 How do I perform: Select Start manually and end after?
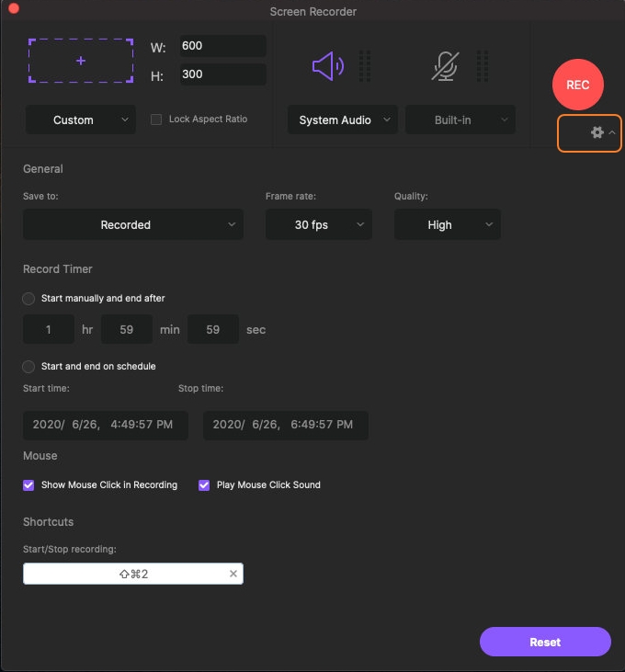29,299
